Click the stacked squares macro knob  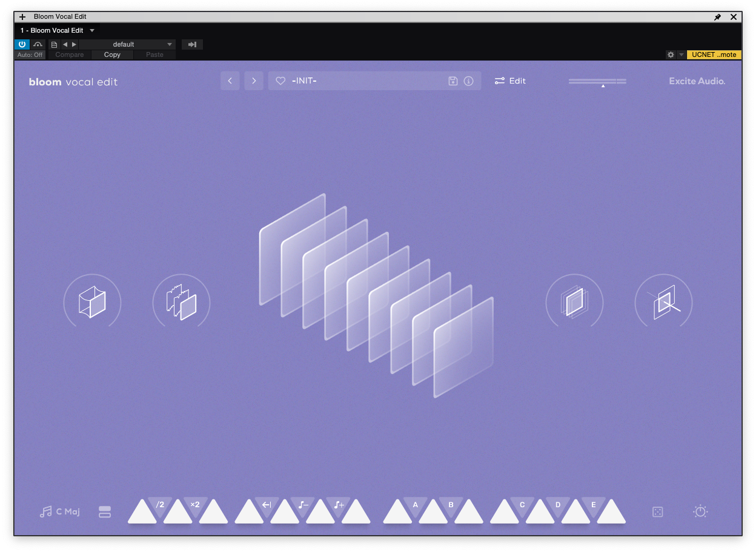[x=574, y=302]
